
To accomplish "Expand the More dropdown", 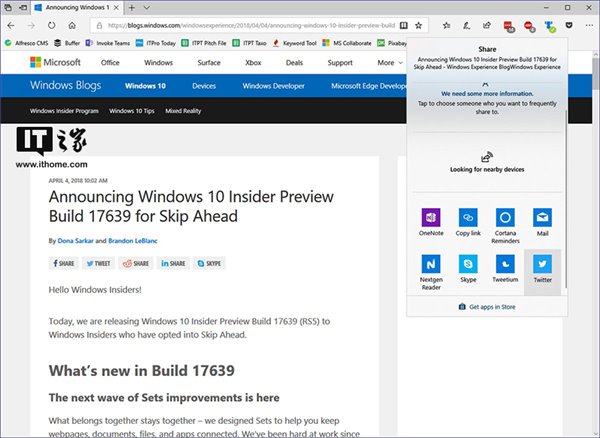I will tap(390, 63).
